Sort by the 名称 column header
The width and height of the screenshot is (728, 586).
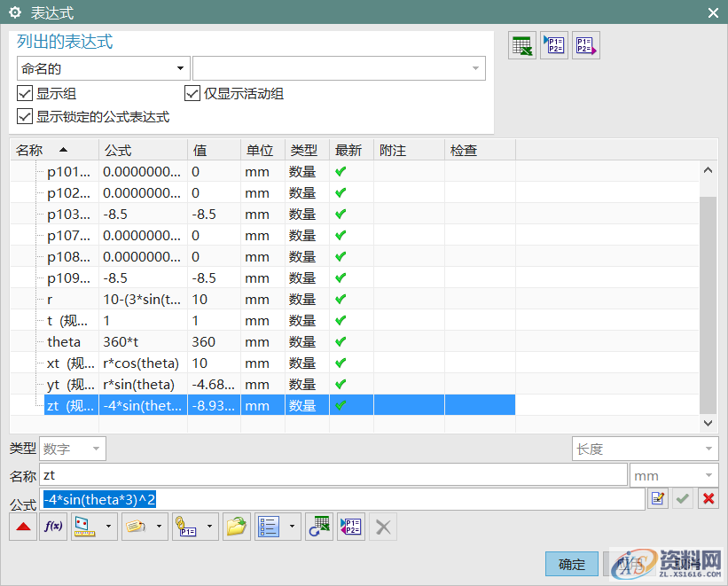pyautogui.click(x=40, y=151)
